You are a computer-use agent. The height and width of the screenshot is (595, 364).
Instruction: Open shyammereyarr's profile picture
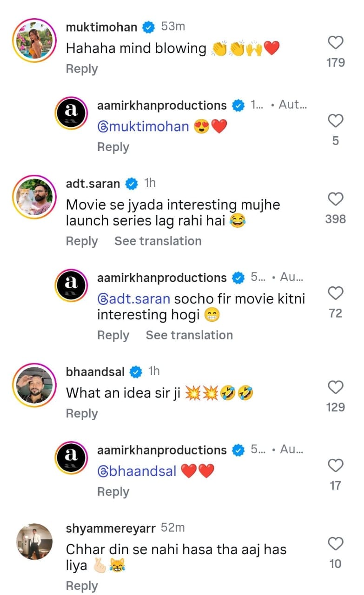[33, 542]
